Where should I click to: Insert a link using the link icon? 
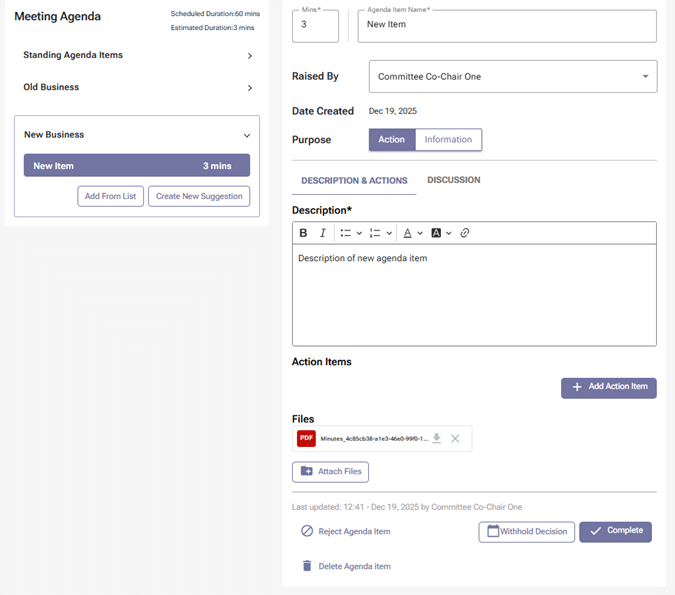point(465,233)
